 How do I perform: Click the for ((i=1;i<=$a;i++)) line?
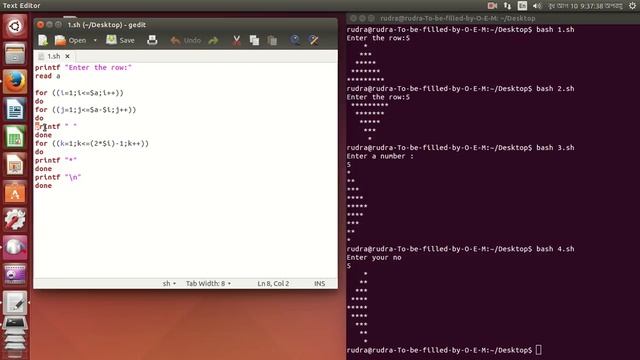(79, 93)
